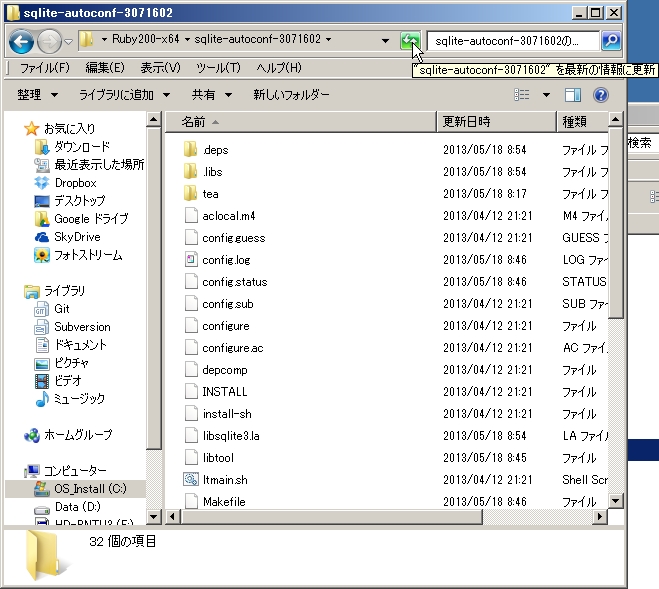The image size is (659, 589).
Task: Expand the dropdown arrow after sqlite-autoconf-3071602 breadcrumb
Action: coord(328,40)
